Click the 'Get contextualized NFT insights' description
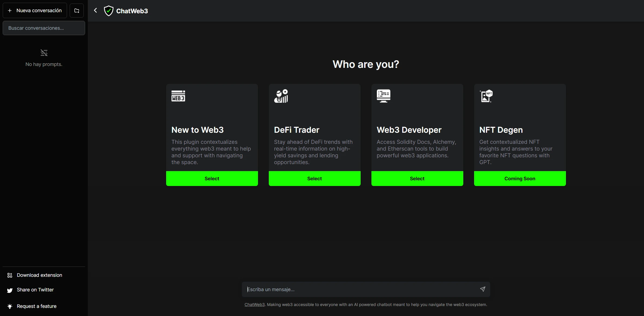The image size is (644, 316). pos(516,152)
